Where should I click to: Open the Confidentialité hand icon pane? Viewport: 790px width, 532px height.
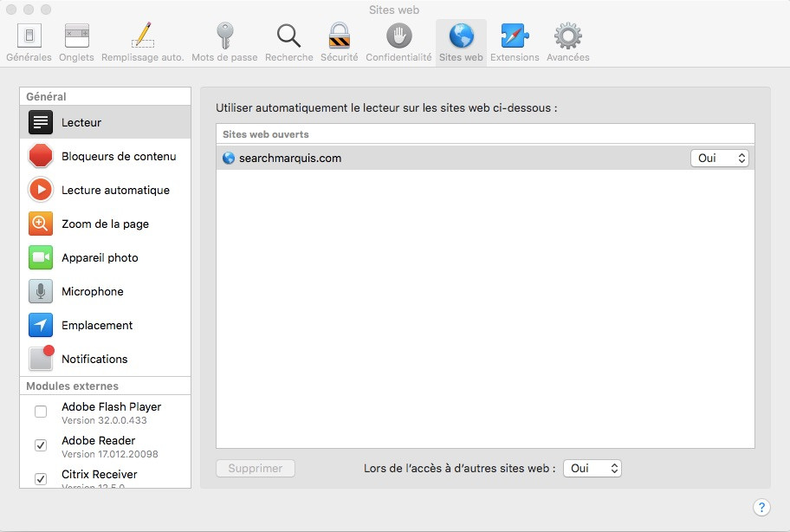tap(398, 41)
